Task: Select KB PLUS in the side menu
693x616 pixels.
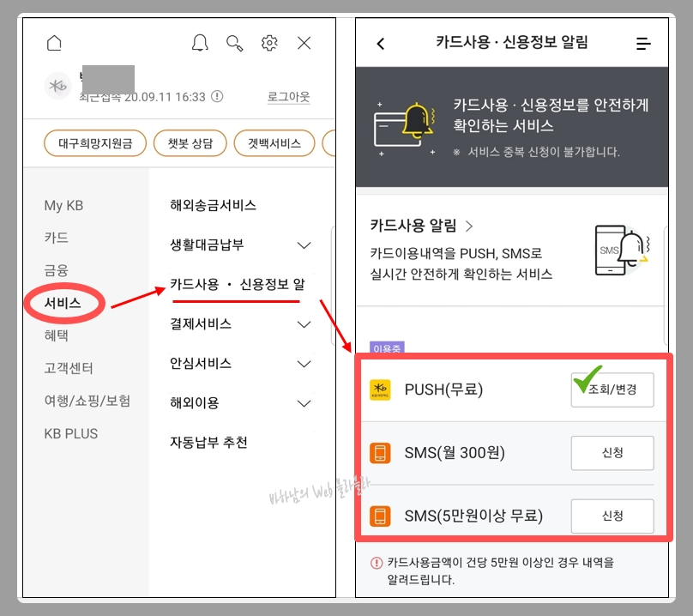Action: click(x=70, y=433)
